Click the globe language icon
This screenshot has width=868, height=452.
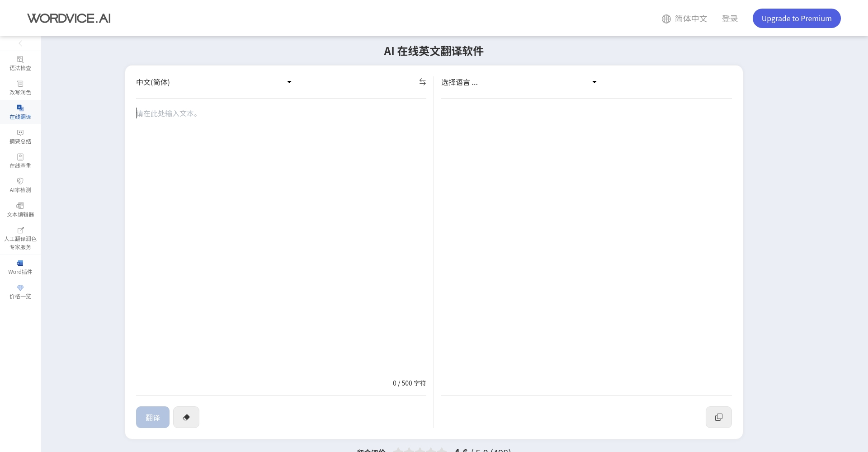tap(666, 19)
